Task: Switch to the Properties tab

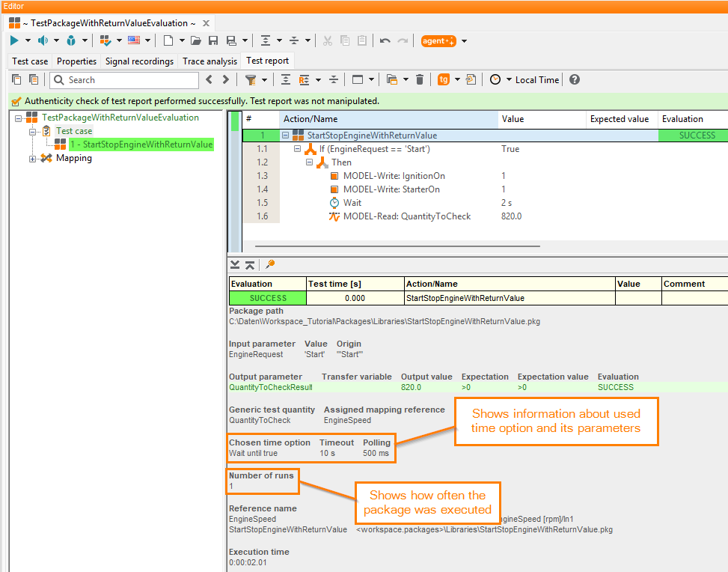Action: 76,61
